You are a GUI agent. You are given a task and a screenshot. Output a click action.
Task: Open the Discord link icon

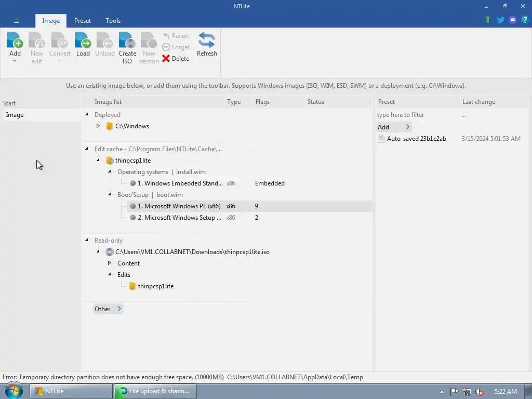(x=513, y=20)
